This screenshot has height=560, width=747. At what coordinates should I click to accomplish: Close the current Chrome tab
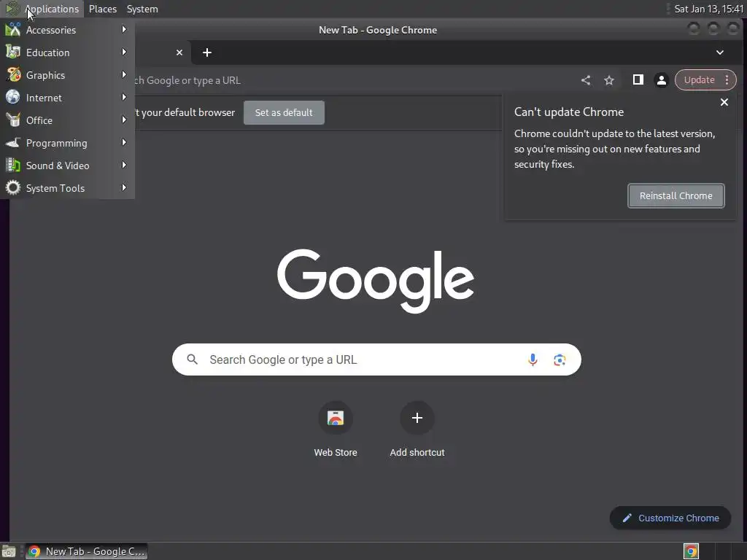179,52
